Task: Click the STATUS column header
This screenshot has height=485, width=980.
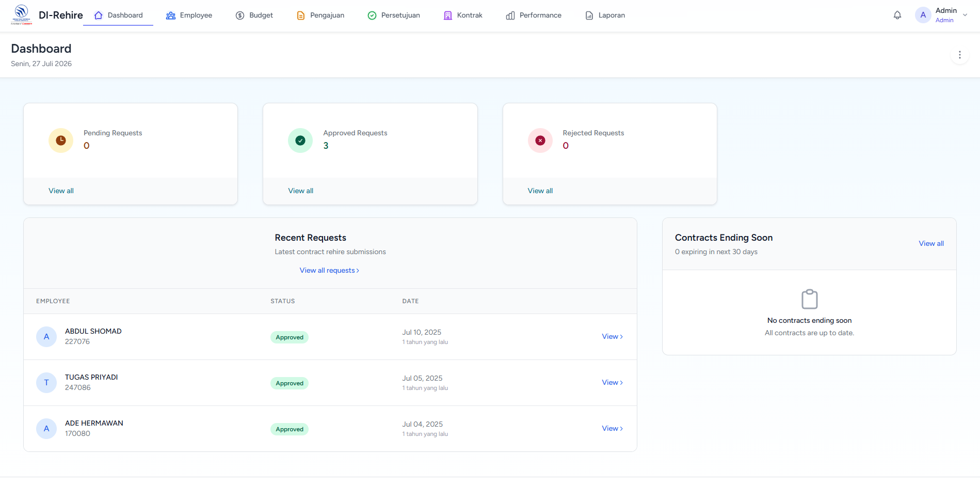Action: click(x=283, y=301)
